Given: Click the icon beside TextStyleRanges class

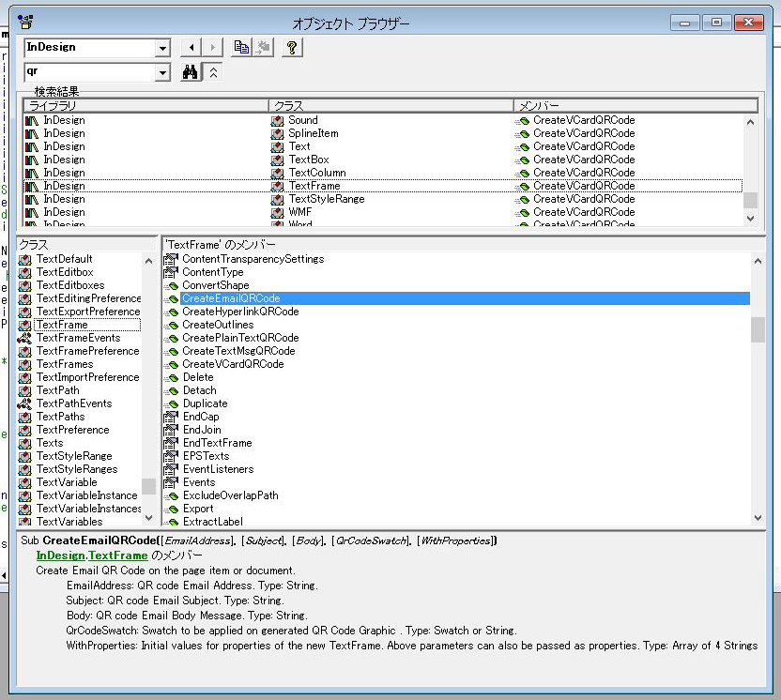Looking at the screenshot, I should [x=25, y=469].
